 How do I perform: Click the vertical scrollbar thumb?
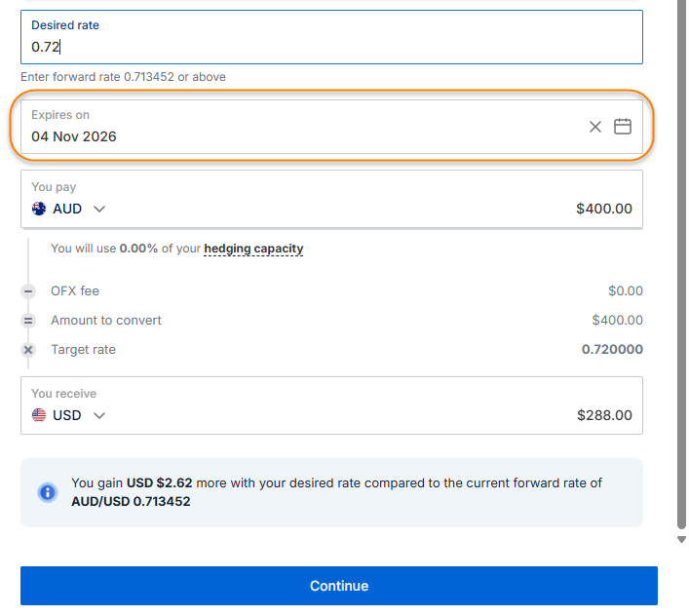(681, 263)
